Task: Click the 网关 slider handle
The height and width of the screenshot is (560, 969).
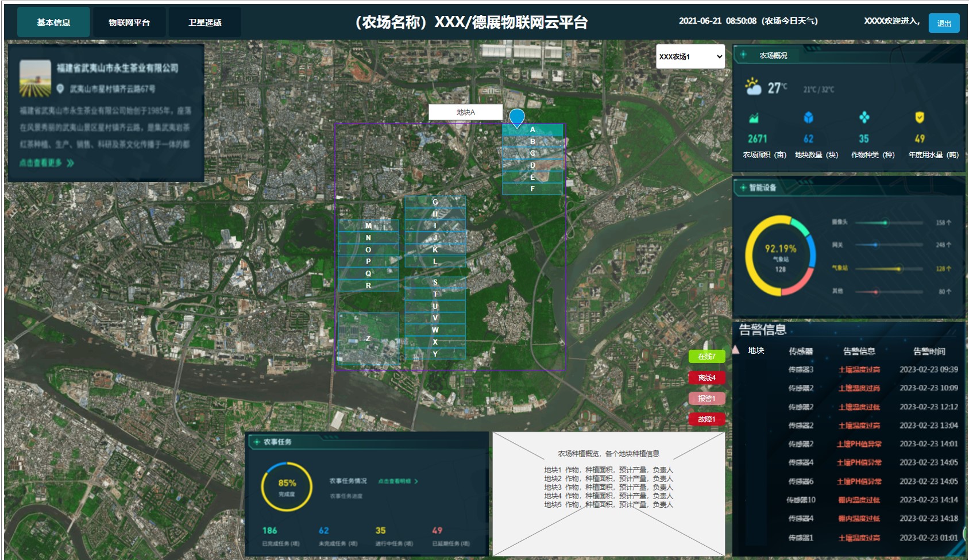Action: pos(875,245)
